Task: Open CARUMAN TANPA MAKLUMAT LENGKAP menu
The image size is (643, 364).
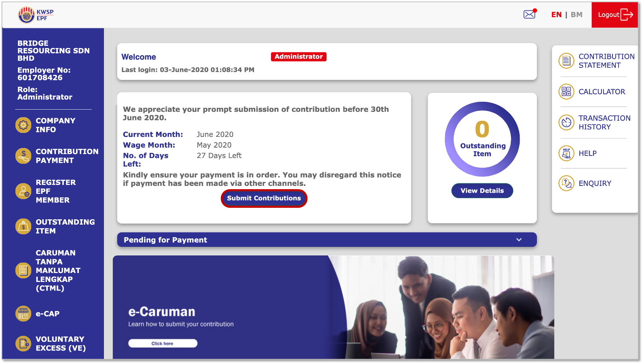Action: (58, 270)
